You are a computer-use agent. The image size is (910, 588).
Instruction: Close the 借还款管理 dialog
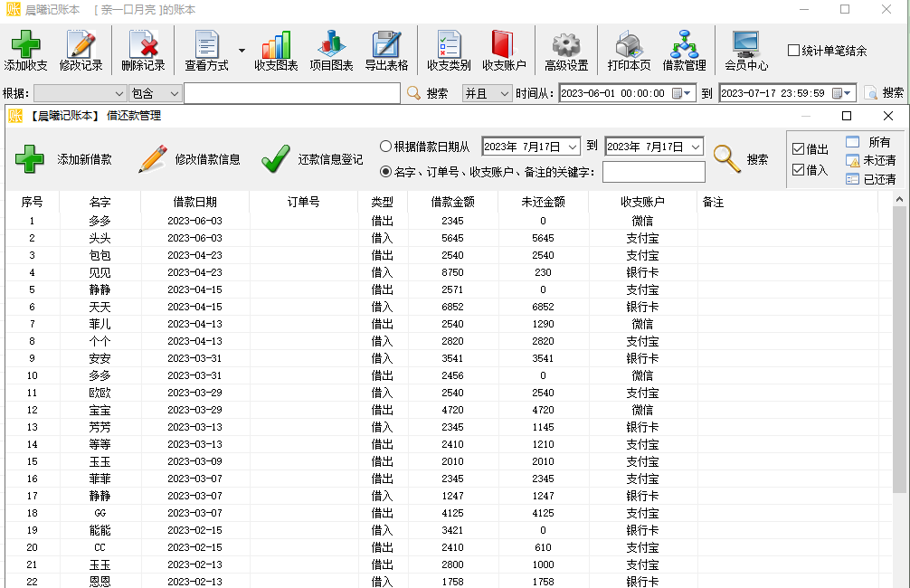pyautogui.click(x=888, y=116)
